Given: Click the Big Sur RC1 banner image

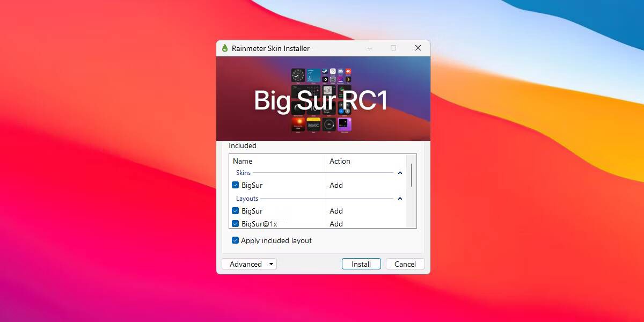Looking at the screenshot, I should (x=323, y=99).
